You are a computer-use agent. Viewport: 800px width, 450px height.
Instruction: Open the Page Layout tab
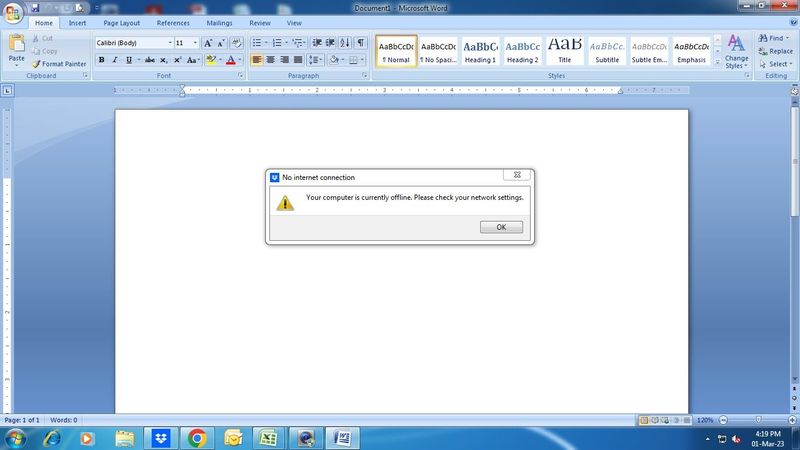pyautogui.click(x=121, y=23)
